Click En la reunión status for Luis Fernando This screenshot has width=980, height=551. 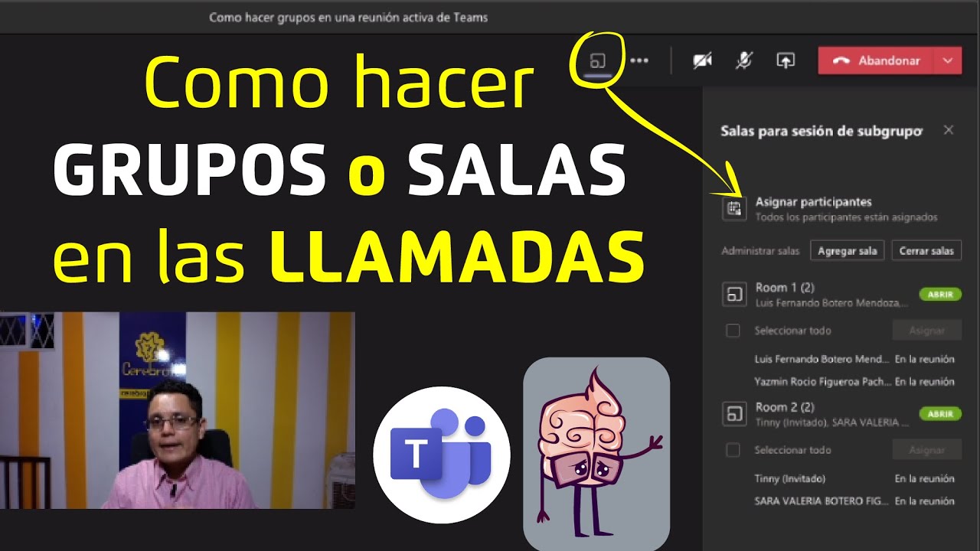point(925,359)
